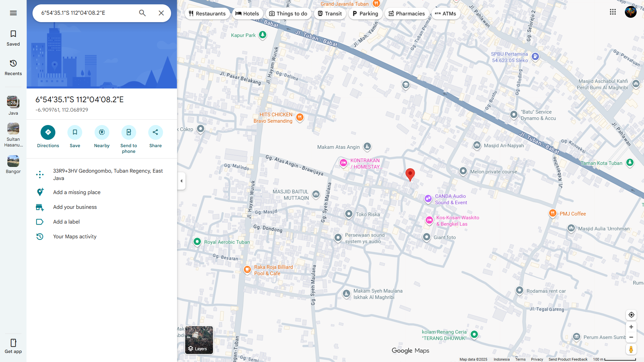
Task: Open the Google apps grid
Action: 613,12
